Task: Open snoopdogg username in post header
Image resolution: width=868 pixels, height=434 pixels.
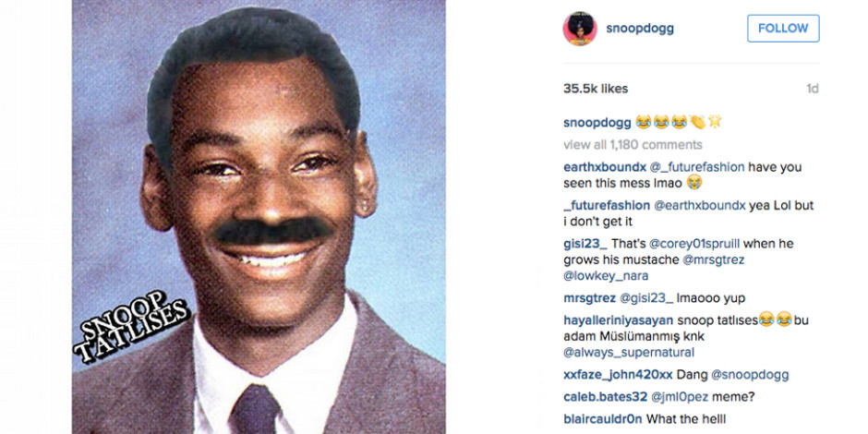Action: click(x=639, y=29)
